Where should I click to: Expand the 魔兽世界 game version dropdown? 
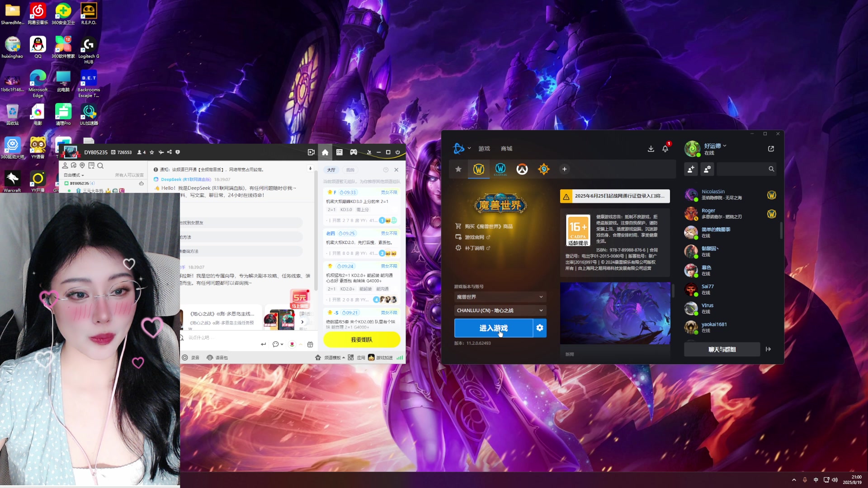click(x=500, y=297)
